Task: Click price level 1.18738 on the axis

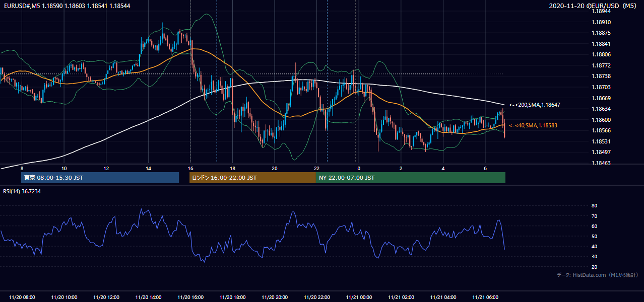Action: [602, 76]
